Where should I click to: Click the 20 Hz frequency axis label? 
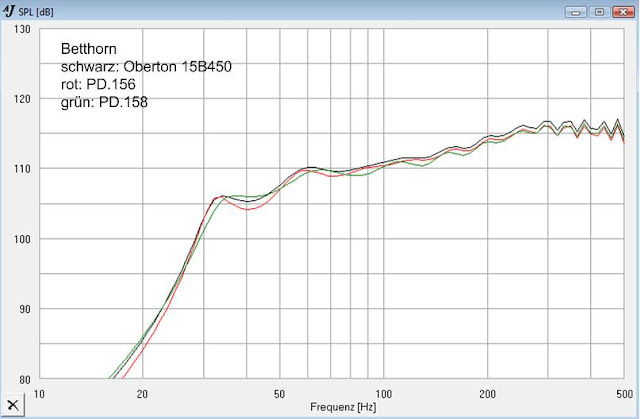(142, 394)
